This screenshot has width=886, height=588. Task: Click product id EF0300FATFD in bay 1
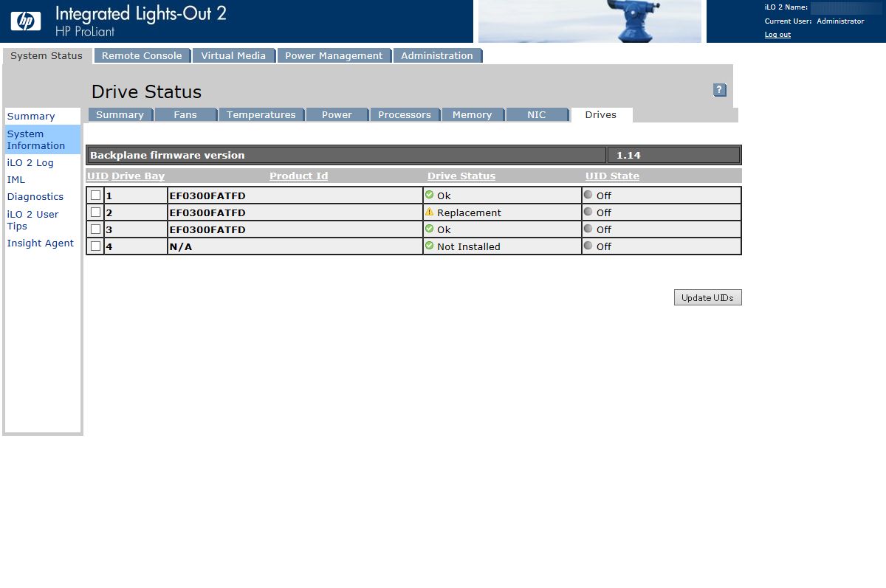207,196
